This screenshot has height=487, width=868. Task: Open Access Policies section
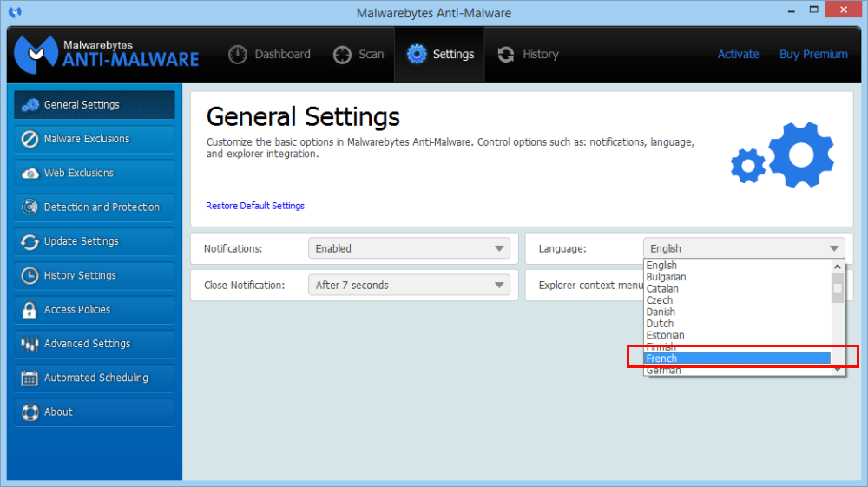[x=95, y=310]
